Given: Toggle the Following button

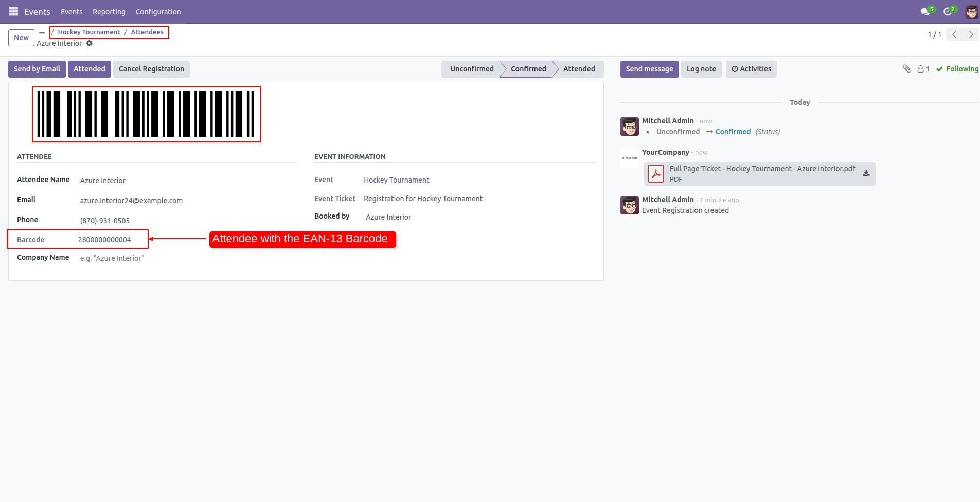Looking at the screenshot, I should (x=957, y=69).
